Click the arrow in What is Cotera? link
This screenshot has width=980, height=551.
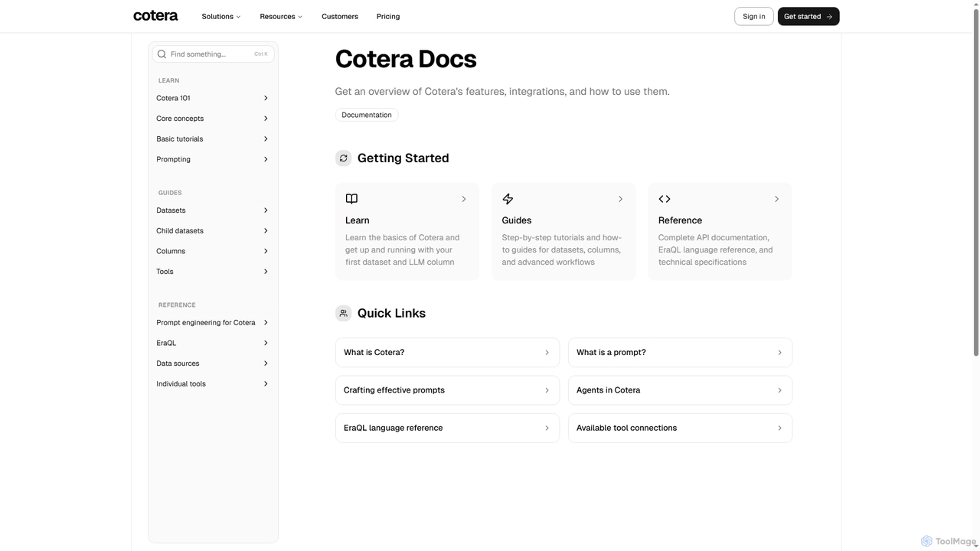coord(547,353)
